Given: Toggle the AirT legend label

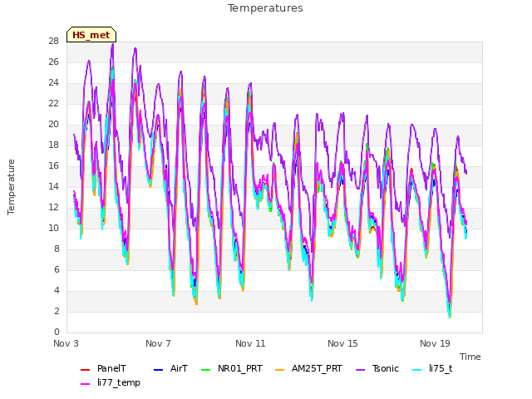Looking at the screenshot, I should (179, 368).
